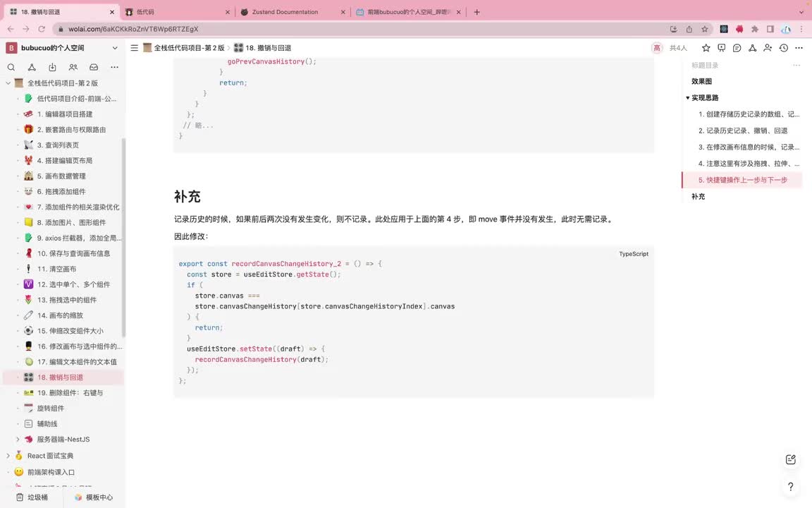This screenshot has width=812, height=508.
Task: Toggle the sidebar hamburger menu
Action: click(x=134, y=48)
